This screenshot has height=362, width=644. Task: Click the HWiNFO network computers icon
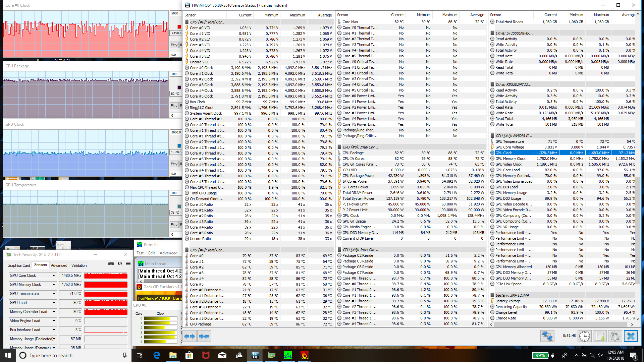pos(547,336)
